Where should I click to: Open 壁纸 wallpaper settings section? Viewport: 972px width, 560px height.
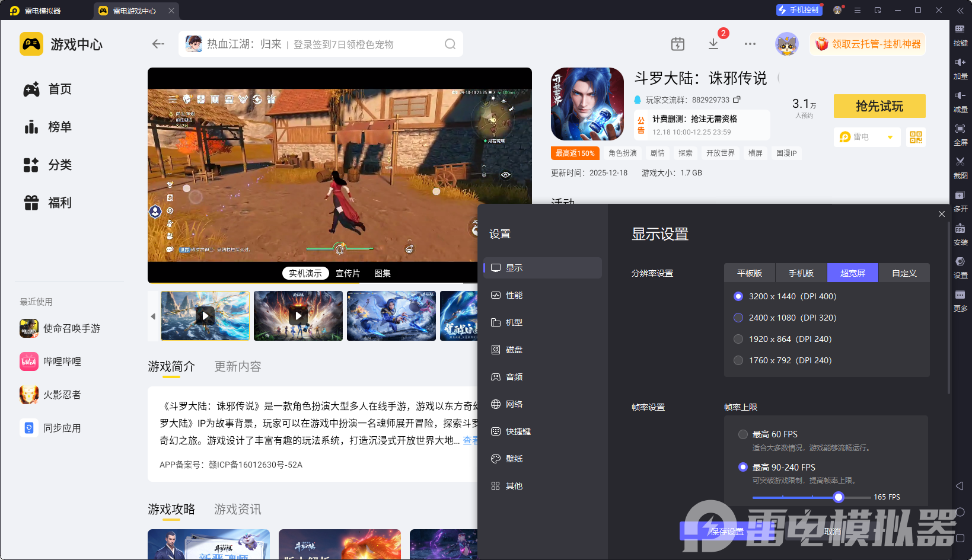coord(543,459)
